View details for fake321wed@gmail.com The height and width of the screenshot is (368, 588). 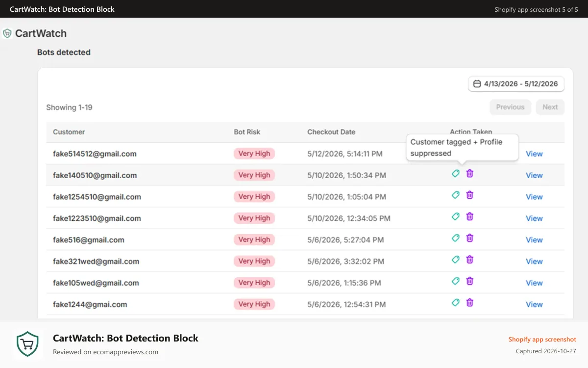pos(534,262)
